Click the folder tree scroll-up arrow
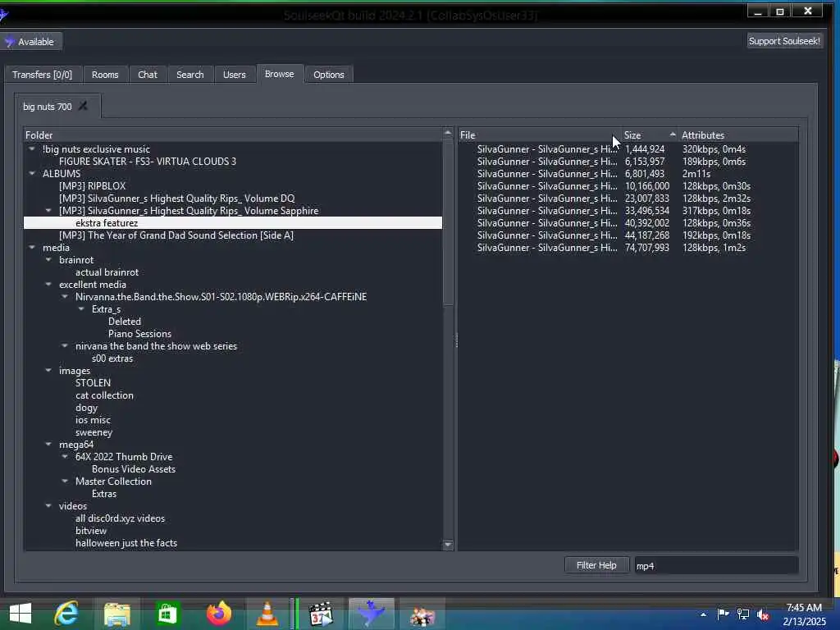 click(x=449, y=133)
